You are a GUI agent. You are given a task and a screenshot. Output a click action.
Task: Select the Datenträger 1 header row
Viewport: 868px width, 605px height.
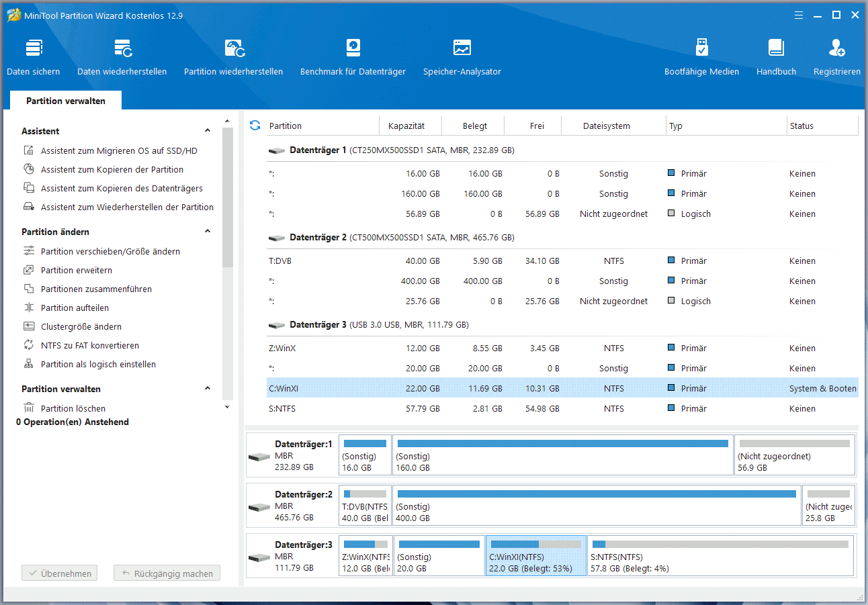(562, 150)
